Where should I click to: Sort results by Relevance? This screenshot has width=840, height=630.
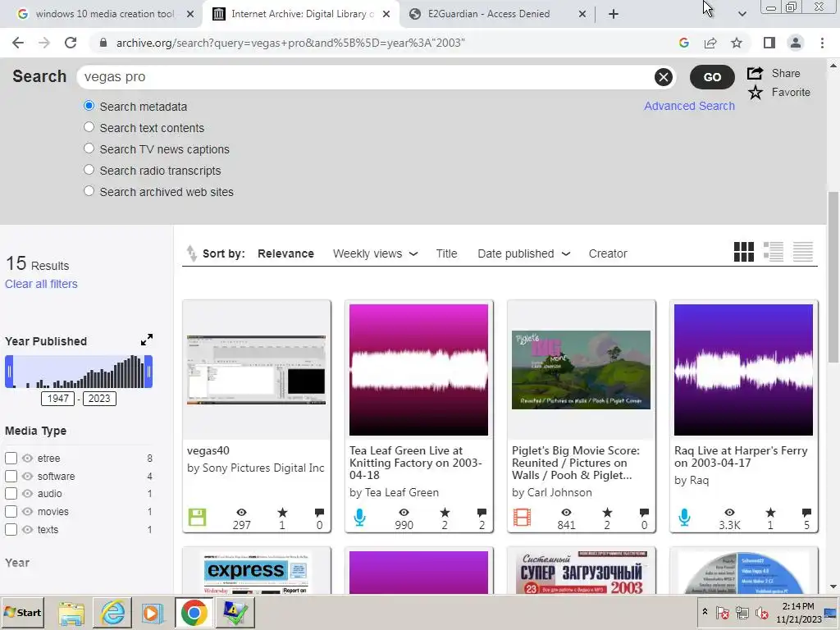tap(285, 254)
